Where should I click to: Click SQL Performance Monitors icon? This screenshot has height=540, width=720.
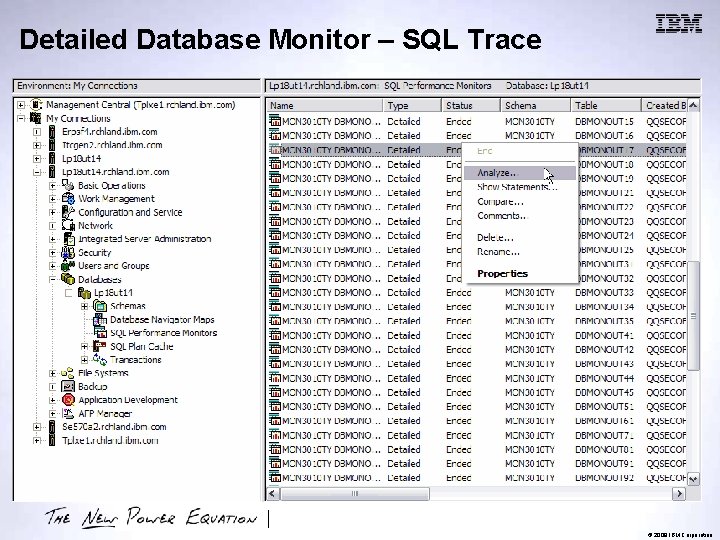(x=100, y=332)
